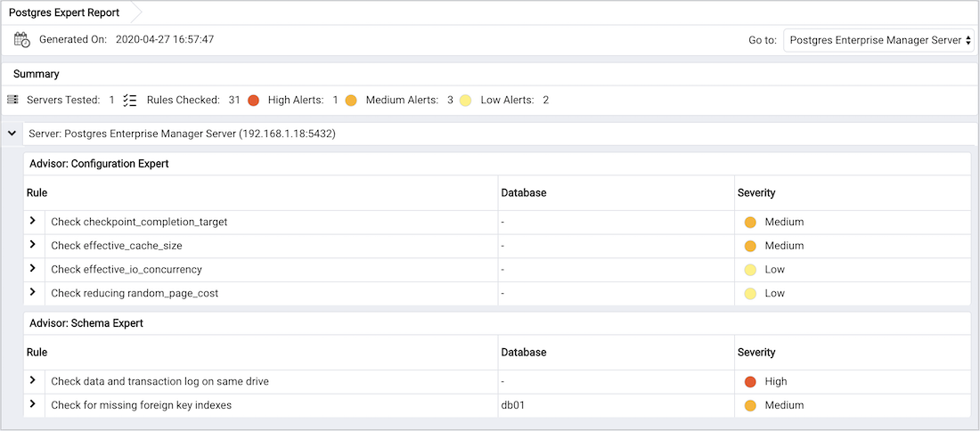The width and height of the screenshot is (980, 431).
Task: Click the Go to: label
Action: 763,40
